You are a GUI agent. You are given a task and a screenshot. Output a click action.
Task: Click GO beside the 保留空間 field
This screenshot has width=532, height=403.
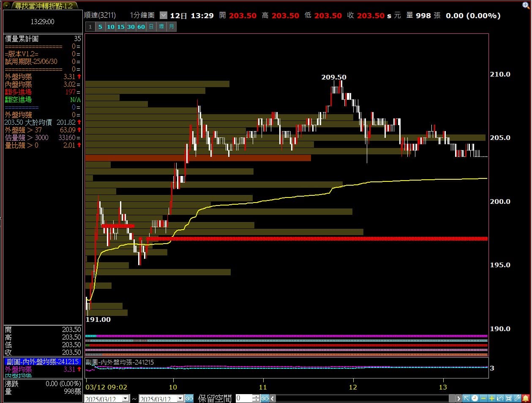(x=265, y=398)
